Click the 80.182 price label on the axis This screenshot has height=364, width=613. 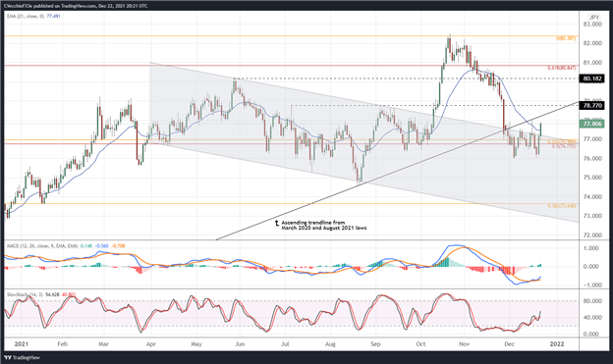click(592, 78)
